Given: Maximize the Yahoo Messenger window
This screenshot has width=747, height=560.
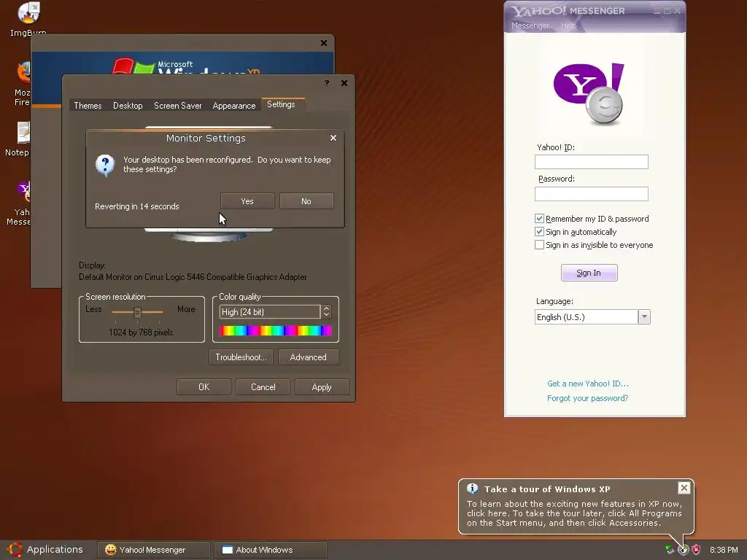Looking at the screenshot, I should [x=667, y=11].
